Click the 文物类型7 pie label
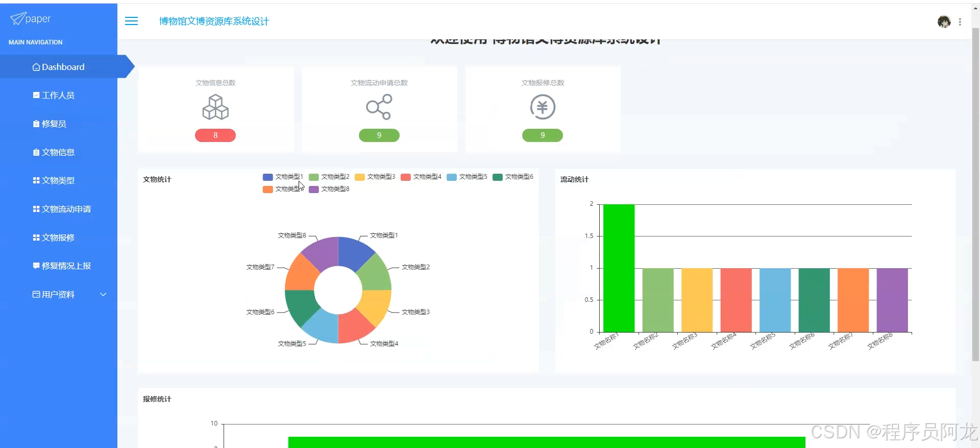The height and width of the screenshot is (448, 980). (260, 267)
